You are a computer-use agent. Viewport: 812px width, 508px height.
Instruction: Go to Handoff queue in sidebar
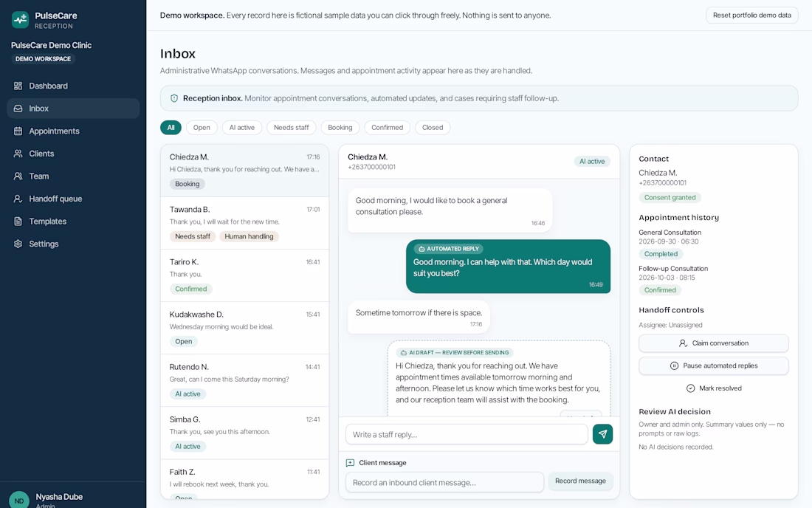tap(73, 199)
